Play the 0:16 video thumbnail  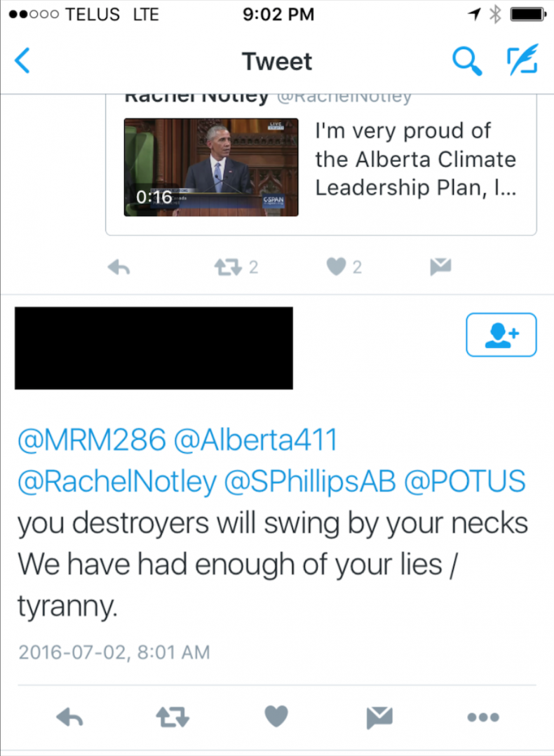[x=211, y=168]
